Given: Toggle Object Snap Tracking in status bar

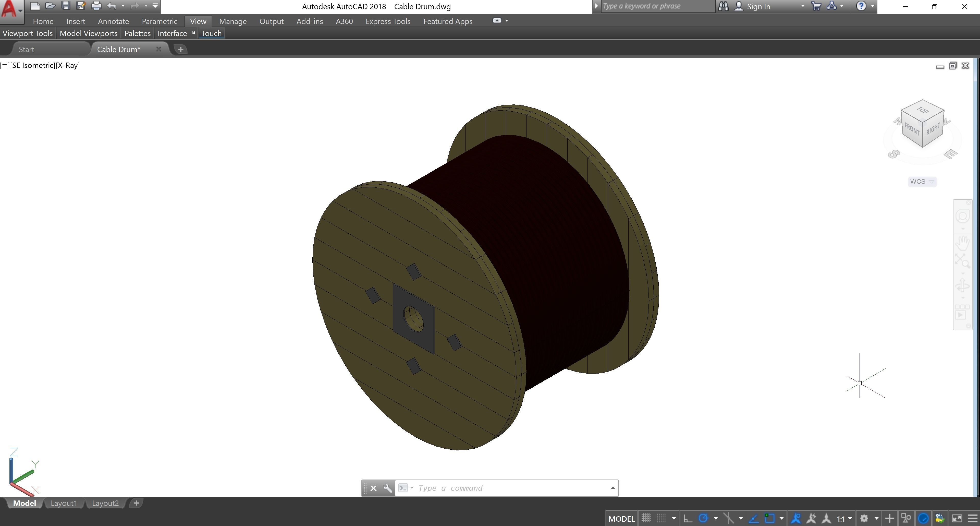Looking at the screenshot, I should 754,518.
